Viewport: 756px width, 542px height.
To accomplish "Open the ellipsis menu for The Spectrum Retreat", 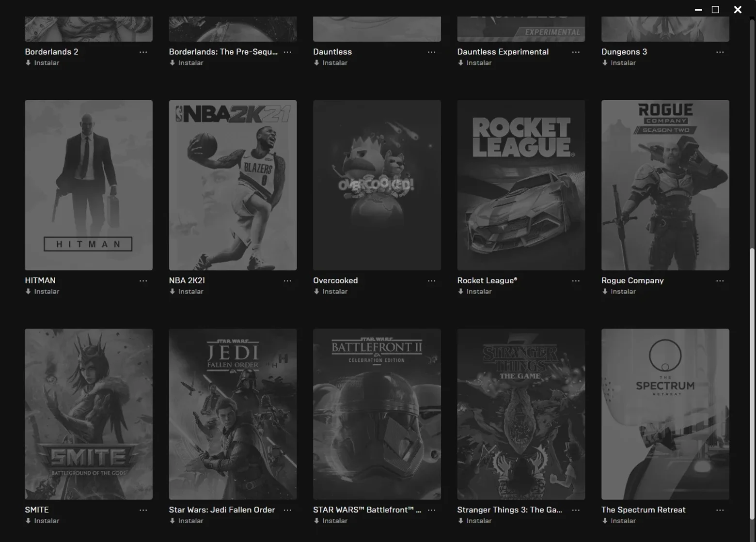I will [x=720, y=510].
